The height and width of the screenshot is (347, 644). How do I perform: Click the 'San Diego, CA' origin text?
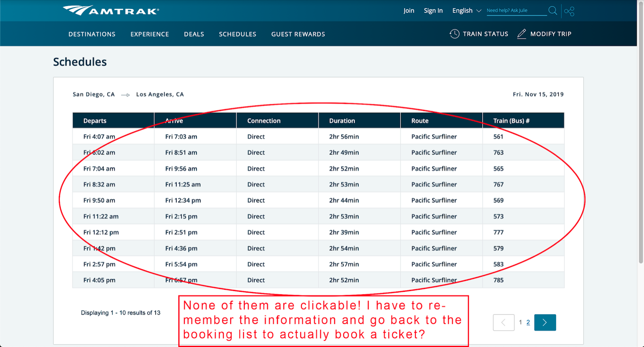[94, 94]
